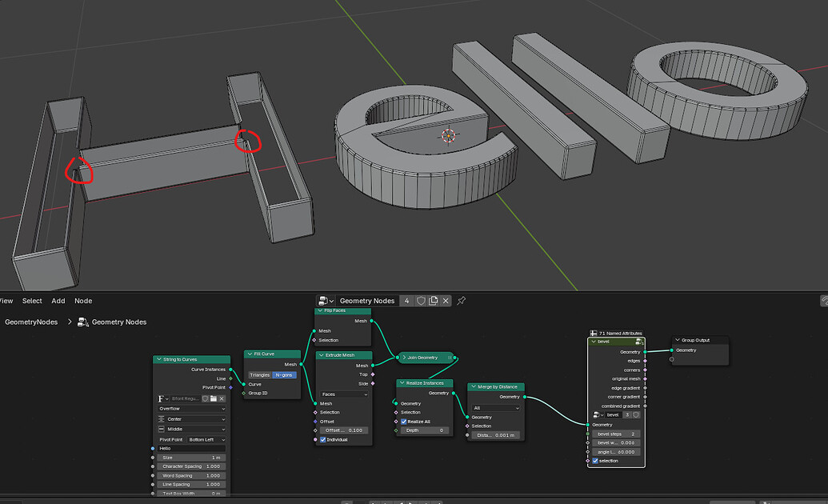Duplicate the Geometry Nodes datablock

coord(433,301)
